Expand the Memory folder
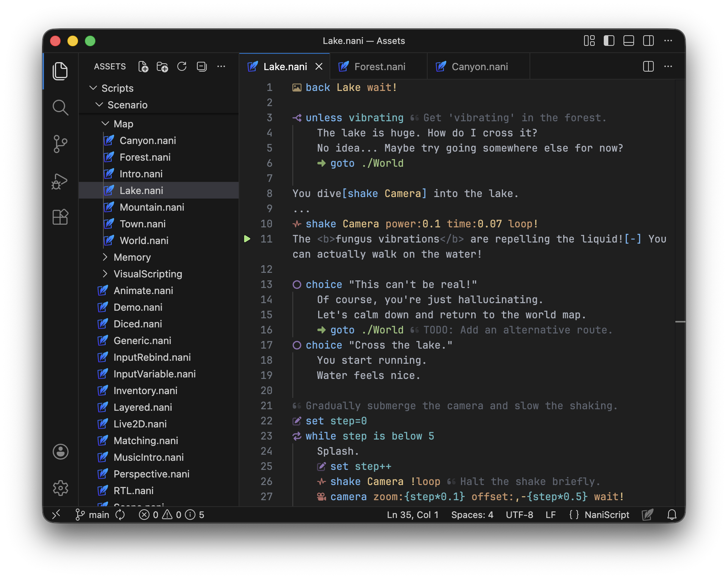 coord(132,257)
